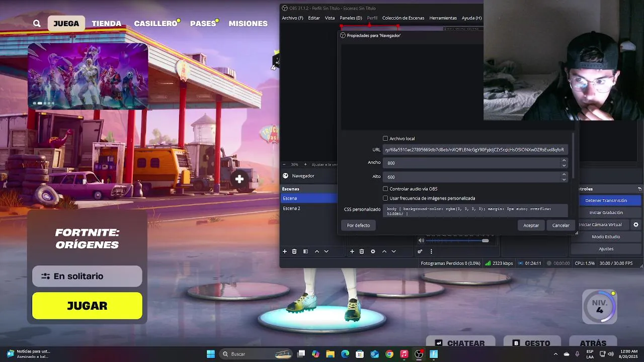Open featured Fortnite promo thumbnail

click(x=88, y=76)
